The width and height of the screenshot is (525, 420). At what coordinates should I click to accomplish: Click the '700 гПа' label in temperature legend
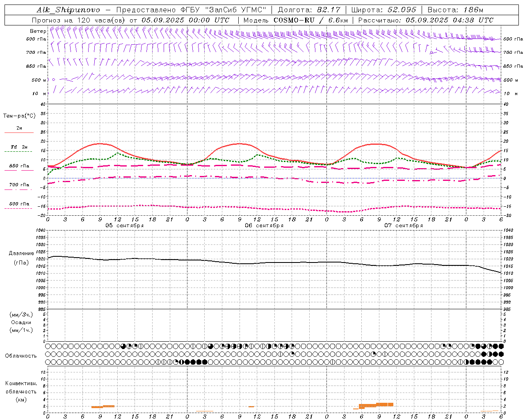[19, 185]
